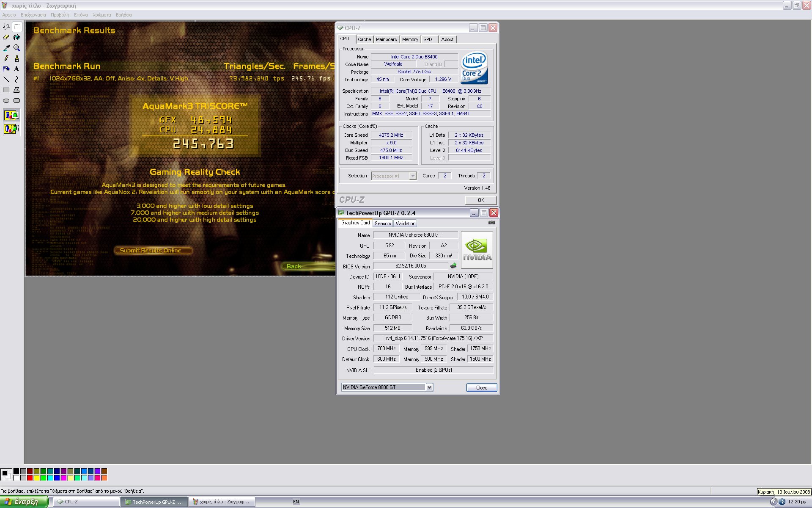Pick the Eraser tool in Paint
The image size is (812, 508).
(x=6, y=37)
